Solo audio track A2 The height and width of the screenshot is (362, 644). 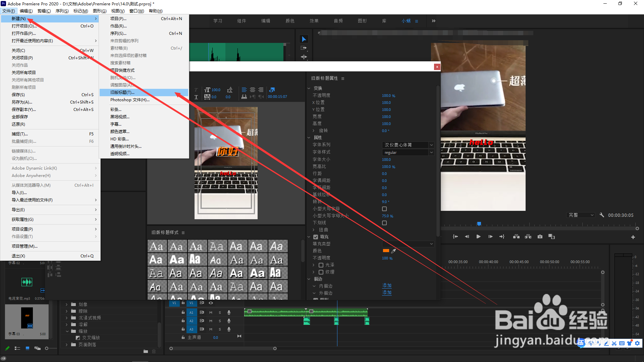pyautogui.click(x=220, y=321)
